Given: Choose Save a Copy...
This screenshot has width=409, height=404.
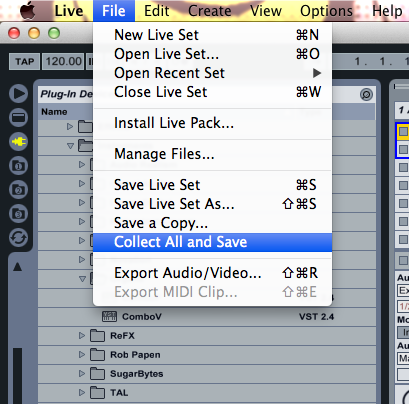Looking at the screenshot, I should pyautogui.click(x=213, y=223).
